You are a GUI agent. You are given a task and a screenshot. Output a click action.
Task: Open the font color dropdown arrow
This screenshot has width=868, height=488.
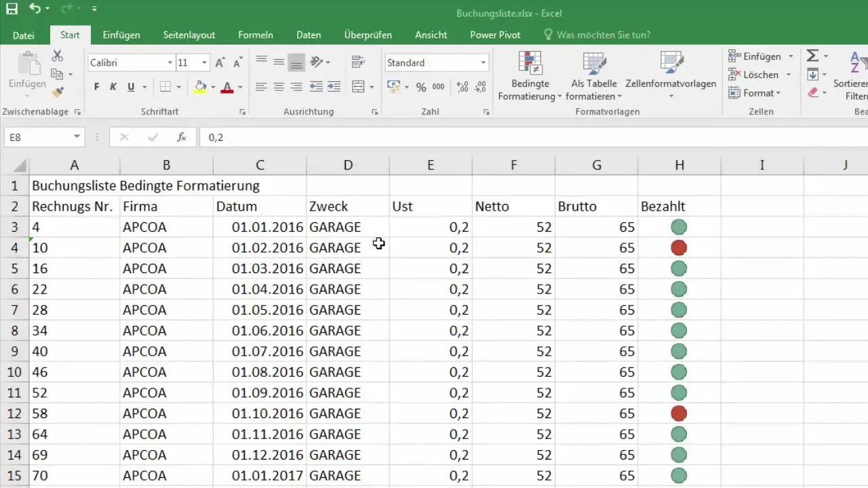pos(239,87)
